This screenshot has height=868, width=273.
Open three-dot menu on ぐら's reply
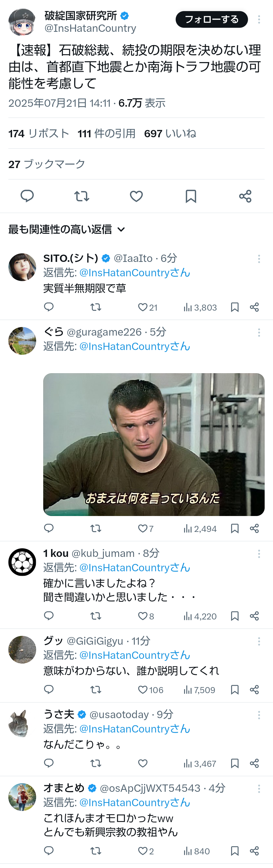pyautogui.click(x=259, y=332)
